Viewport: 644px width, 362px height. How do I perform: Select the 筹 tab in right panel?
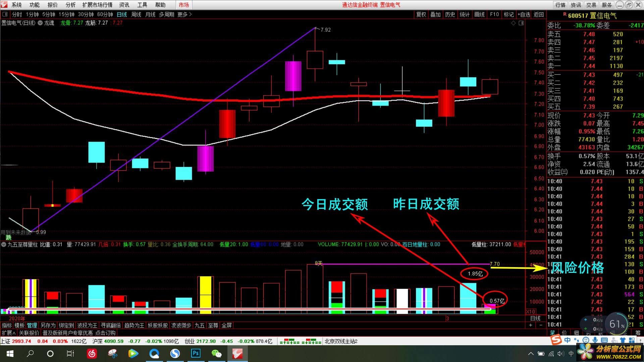tap(638, 333)
